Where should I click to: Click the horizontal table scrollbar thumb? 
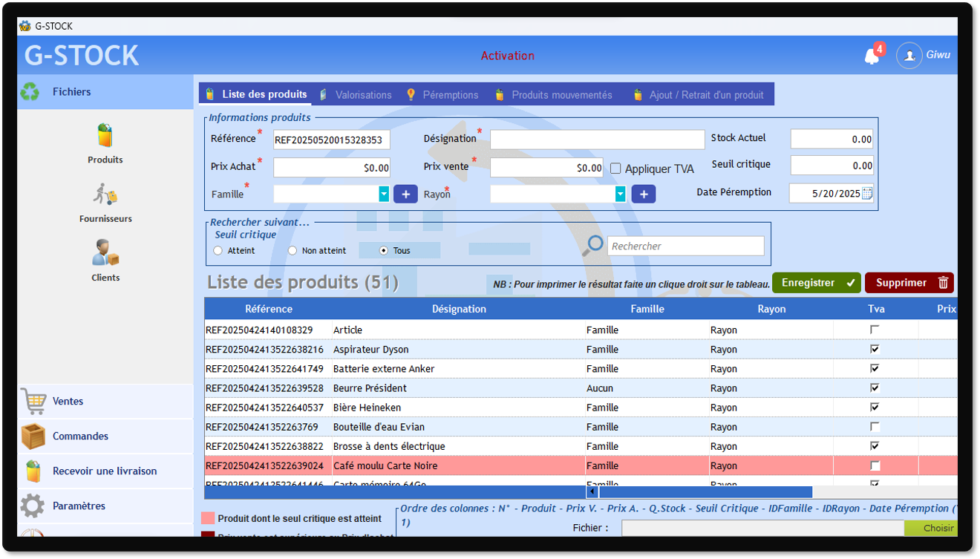[x=705, y=492]
